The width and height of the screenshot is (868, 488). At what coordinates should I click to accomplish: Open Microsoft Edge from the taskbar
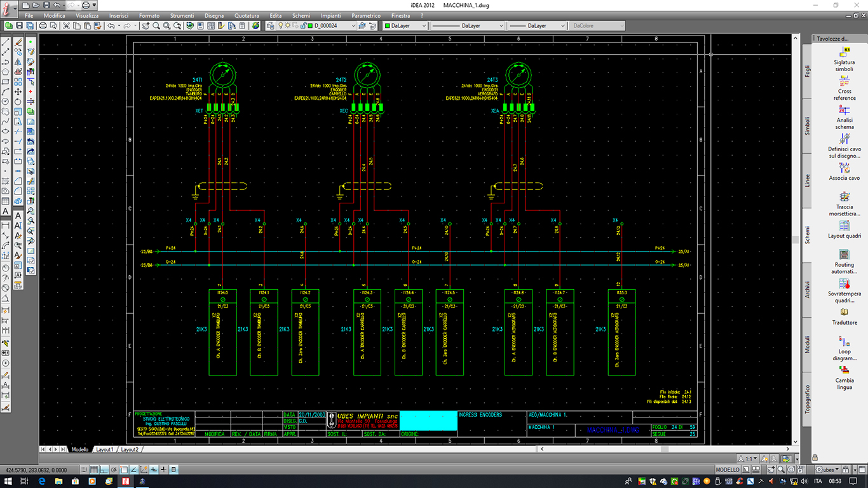pyautogui.click(x=41, y=482)
